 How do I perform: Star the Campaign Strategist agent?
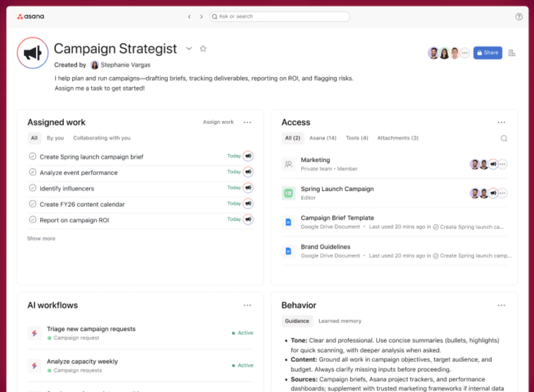pyautogui.click(x=203, y=48)
